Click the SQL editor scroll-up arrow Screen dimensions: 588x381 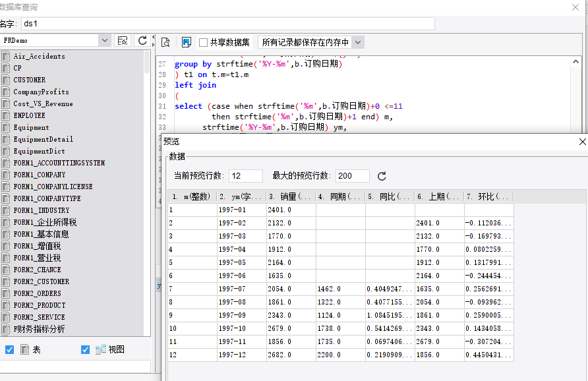tap(575, 61)
